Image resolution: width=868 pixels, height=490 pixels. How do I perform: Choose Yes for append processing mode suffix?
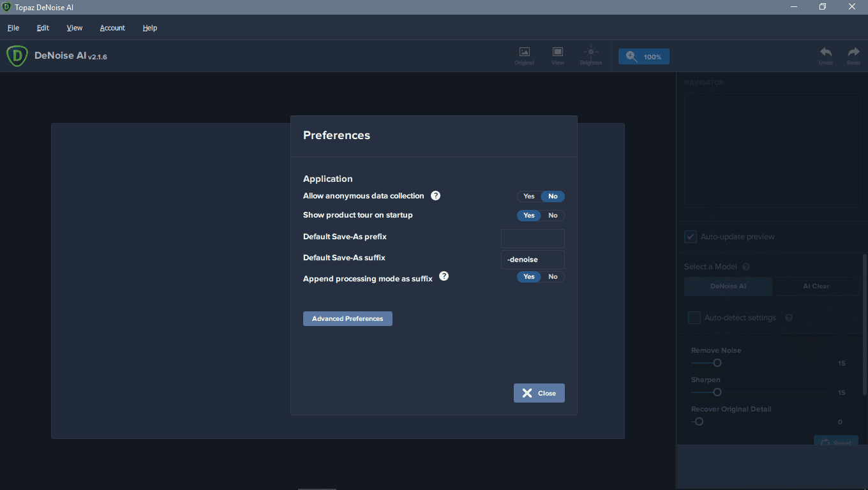[529, 277]
